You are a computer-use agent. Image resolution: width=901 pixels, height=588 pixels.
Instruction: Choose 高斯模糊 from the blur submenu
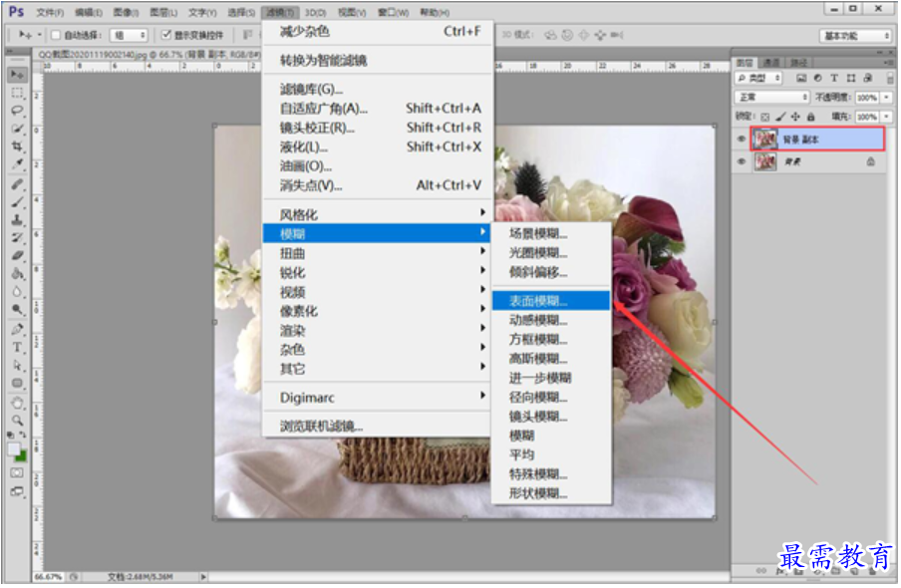click(551, 359)
